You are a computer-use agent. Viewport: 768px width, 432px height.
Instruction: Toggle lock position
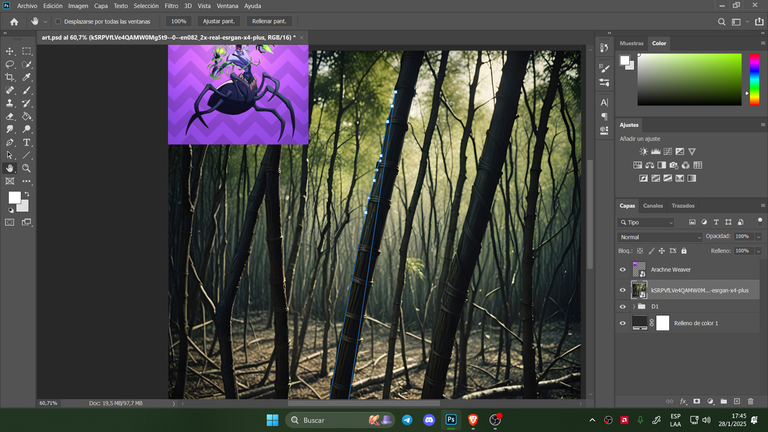click(662, 251)
